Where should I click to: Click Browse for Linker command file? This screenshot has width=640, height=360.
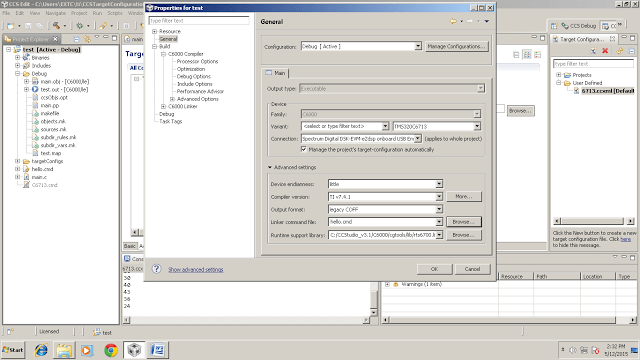[464, 222]
